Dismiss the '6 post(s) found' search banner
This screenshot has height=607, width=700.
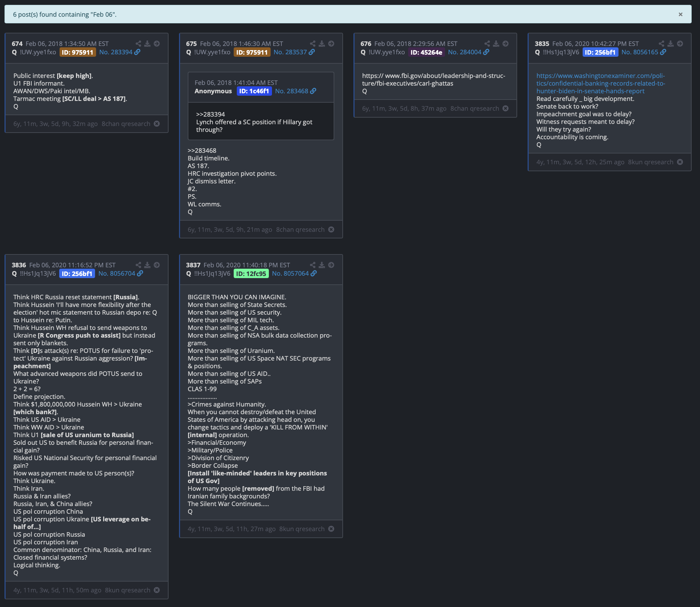pos(680,14)
